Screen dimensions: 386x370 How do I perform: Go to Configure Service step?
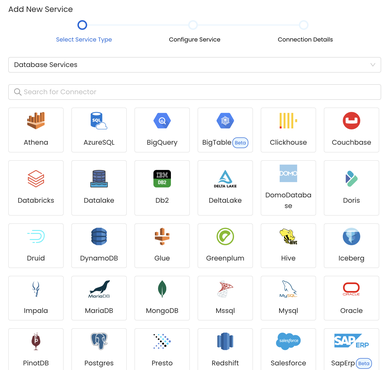(194, 39)
